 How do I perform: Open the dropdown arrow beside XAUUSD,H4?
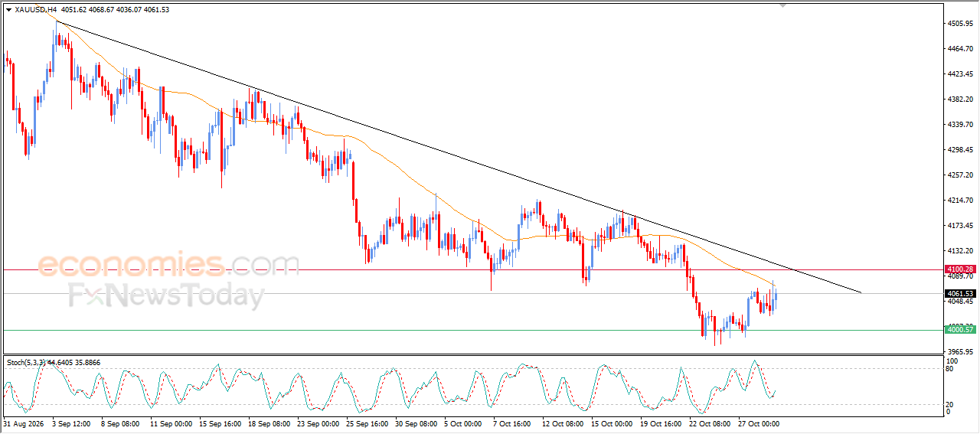pos(8,10)
